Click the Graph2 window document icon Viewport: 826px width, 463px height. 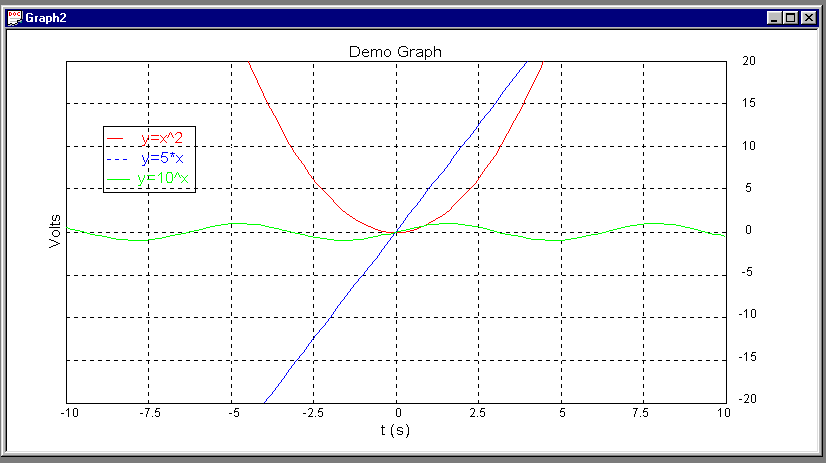coord(15,18)
